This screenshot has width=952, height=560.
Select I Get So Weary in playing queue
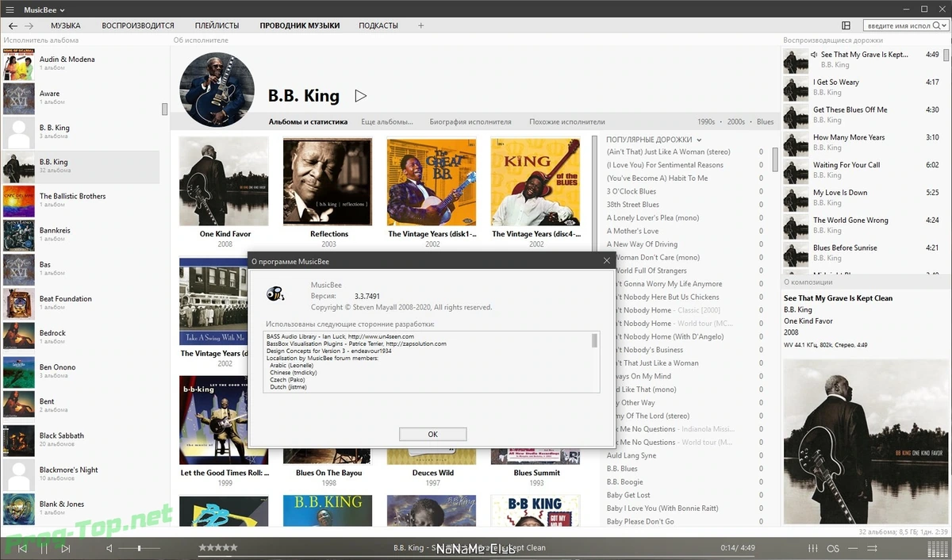(863, 87)
